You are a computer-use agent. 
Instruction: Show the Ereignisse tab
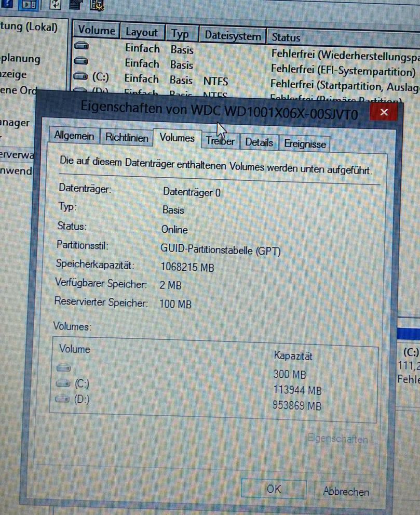coord(305,144)
